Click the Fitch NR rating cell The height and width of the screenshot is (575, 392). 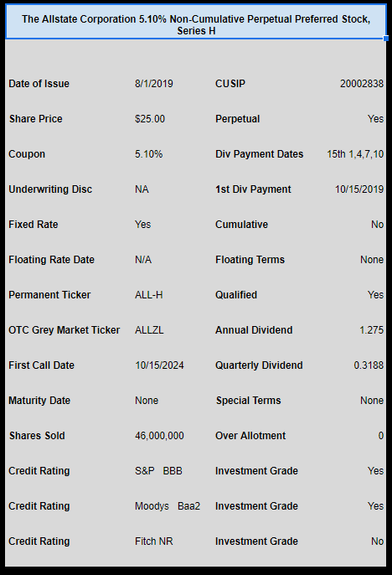154,541
